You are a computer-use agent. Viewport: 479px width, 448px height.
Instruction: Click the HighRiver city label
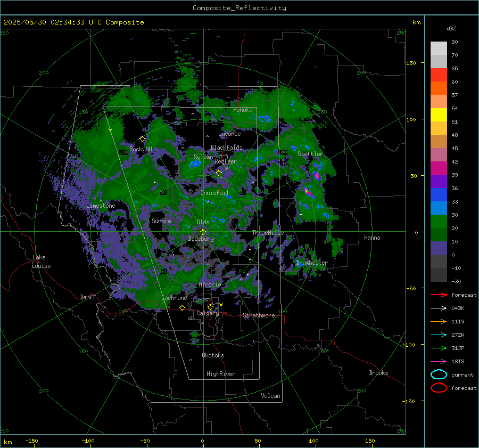tap(221, 374)
